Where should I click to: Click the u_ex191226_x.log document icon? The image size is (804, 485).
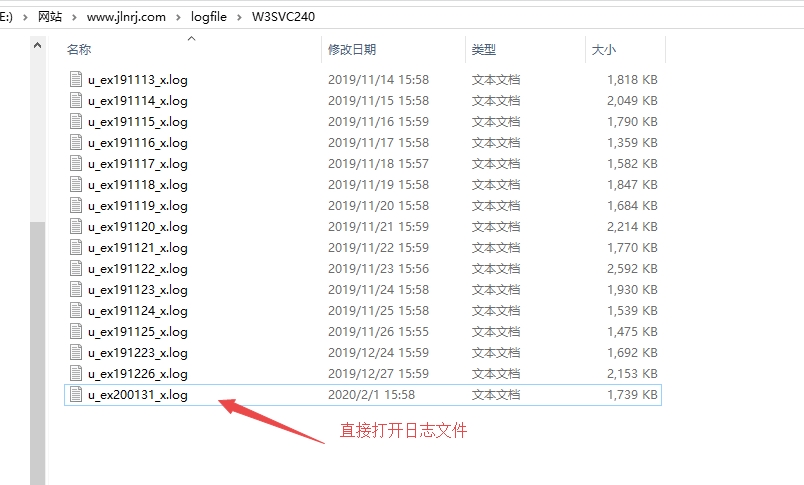coord(75,373)
